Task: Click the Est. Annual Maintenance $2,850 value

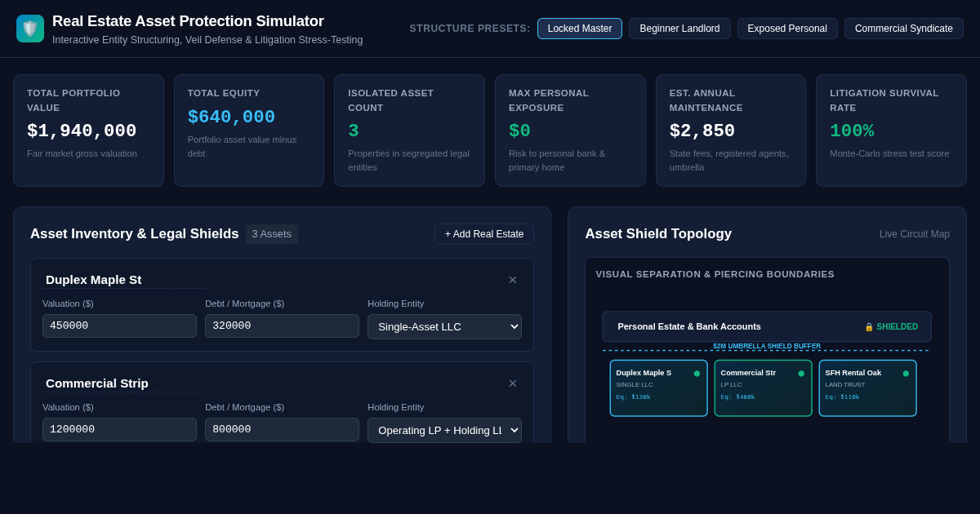Action: pos(702,131)
